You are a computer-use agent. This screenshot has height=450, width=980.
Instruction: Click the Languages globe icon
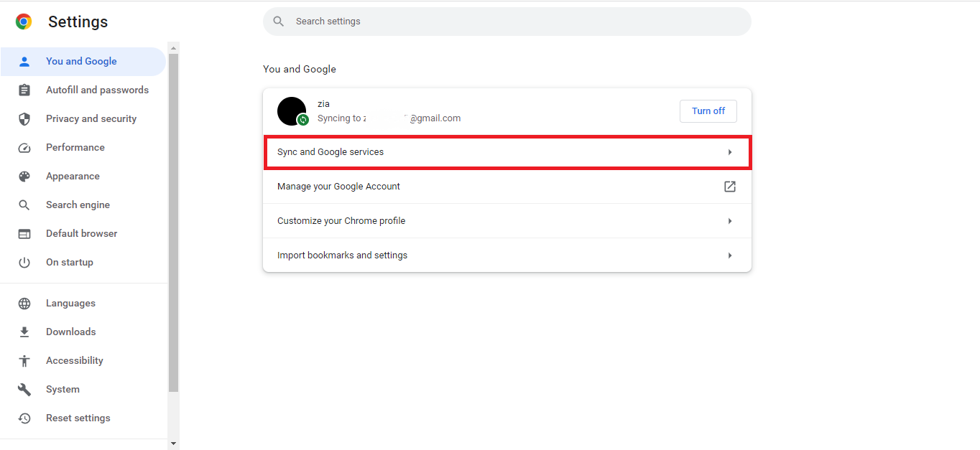click(x=24, y=303)
